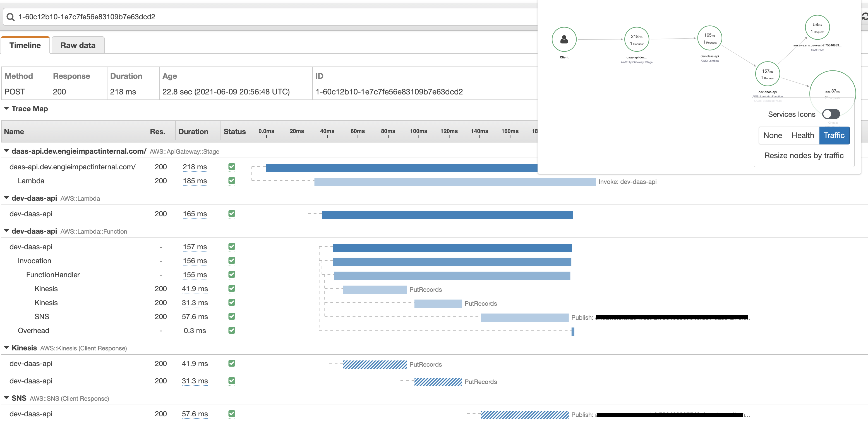Collapse the Kinesis Client Response group
Viewport: 868px width, 432px height.
click(6, 348)
